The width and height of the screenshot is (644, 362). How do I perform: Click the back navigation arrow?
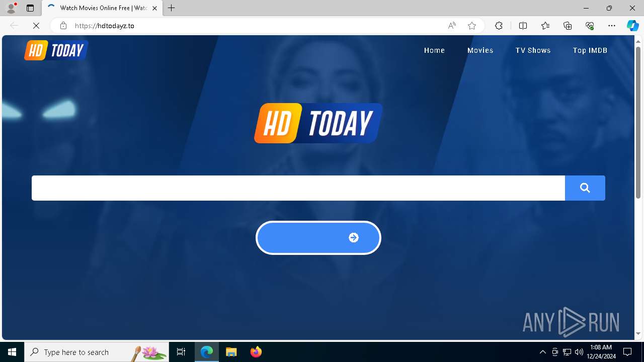pyautogui.click(x=14, y=26)
